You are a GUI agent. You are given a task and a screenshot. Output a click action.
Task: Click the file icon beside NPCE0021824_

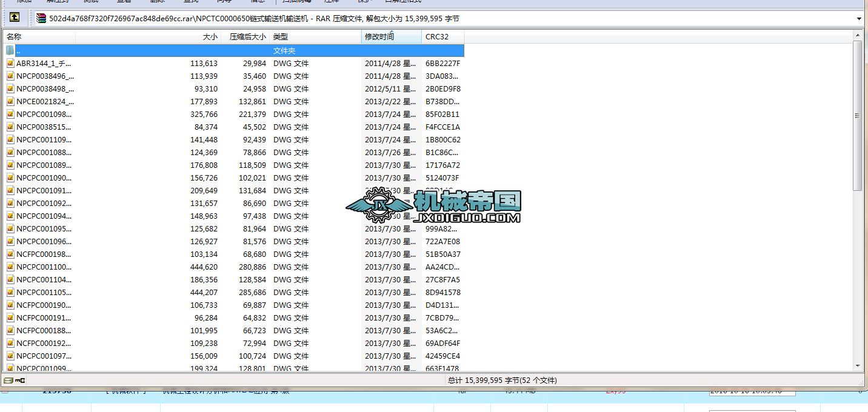pos(10,102)
